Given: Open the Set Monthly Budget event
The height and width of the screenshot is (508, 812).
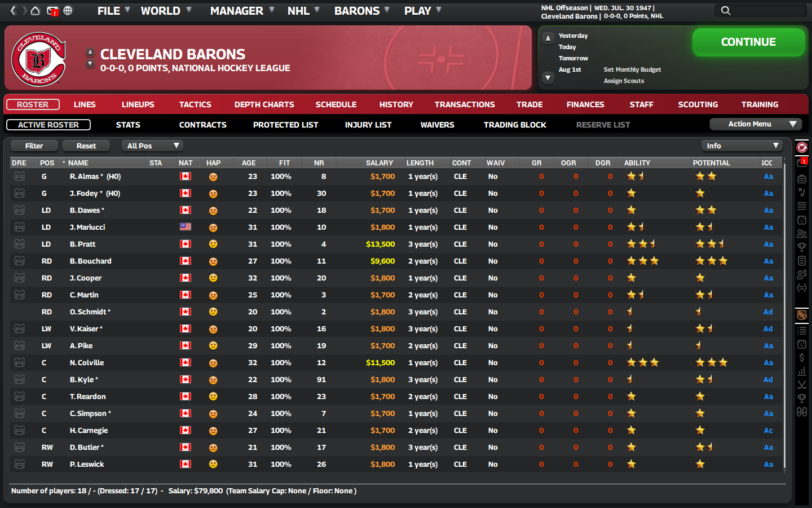Looking at the screenshot, I should tap(632, 69).
